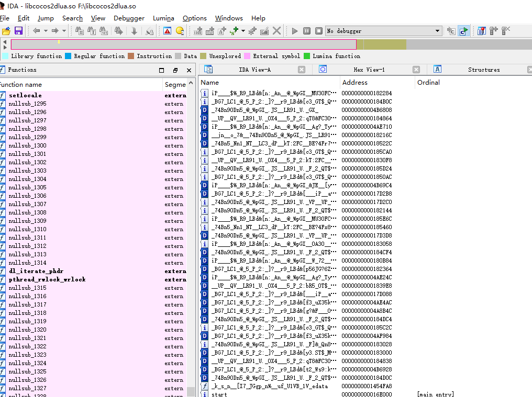
Task: Click the Unexplored olive legend swatch
Action: (203, 56)
